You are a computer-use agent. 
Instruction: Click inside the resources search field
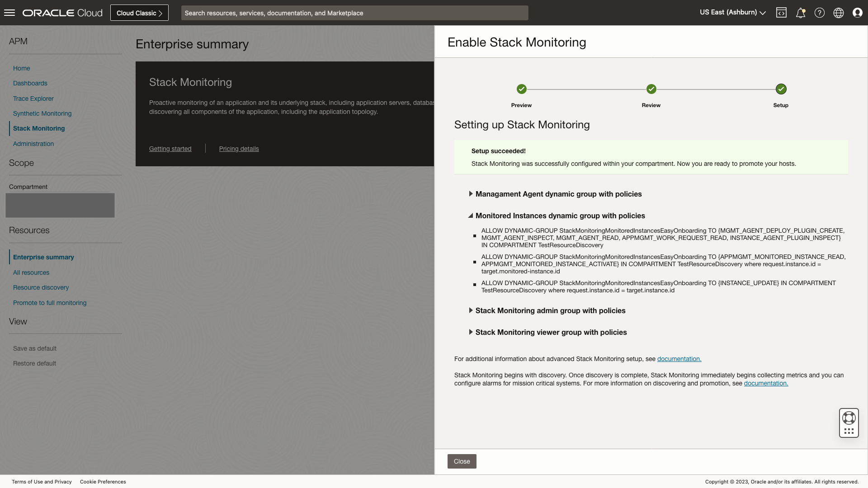tap(354, 13)
